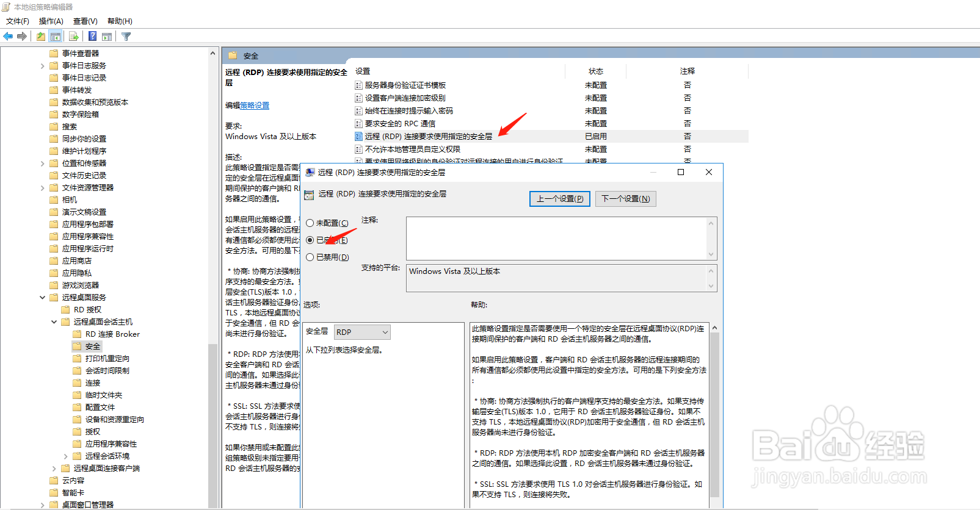Click folder icon of 打印机重定向

pos(77,358)
